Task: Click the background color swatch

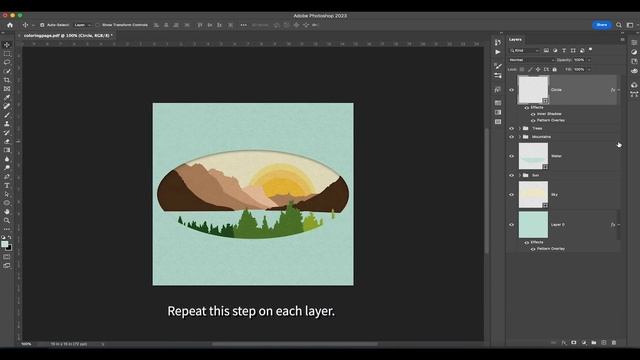Action: click(x=9, y=247)
